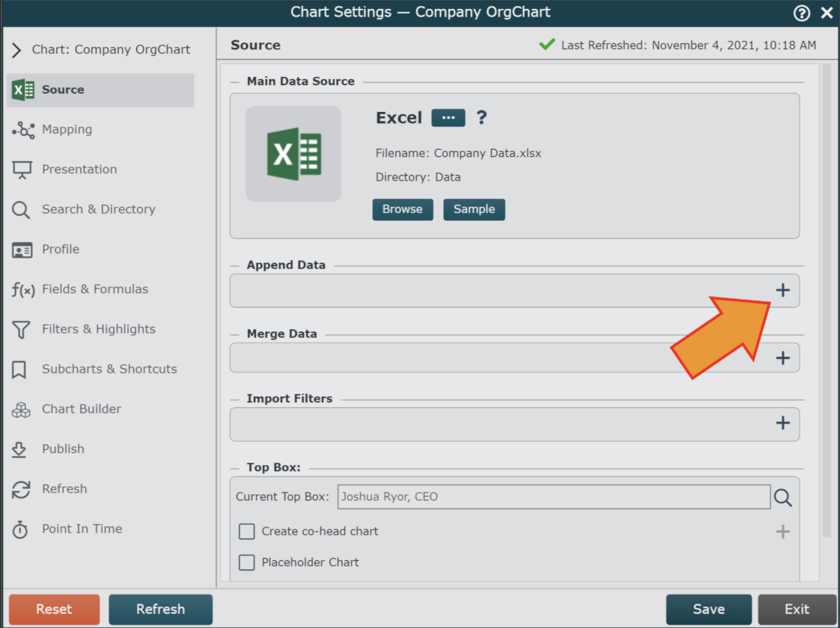Click the question mark next to Excel

click(x=482, y=117)
